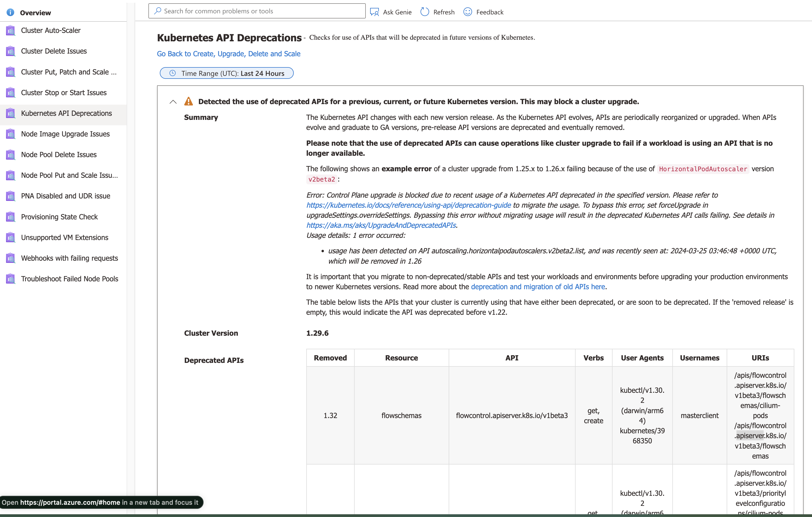Open the Time Range Last 24 Hours selector
This screenshot has width=812, height=517.
click(226, 73)
